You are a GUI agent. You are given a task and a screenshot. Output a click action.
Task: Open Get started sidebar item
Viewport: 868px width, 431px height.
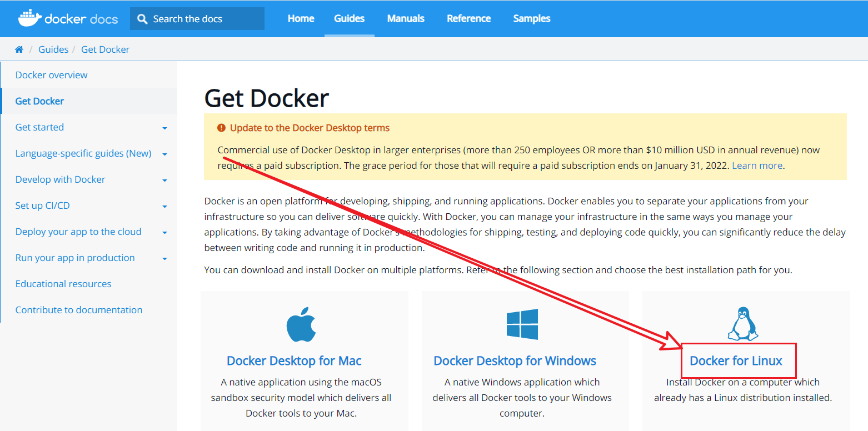coord(39,127)
